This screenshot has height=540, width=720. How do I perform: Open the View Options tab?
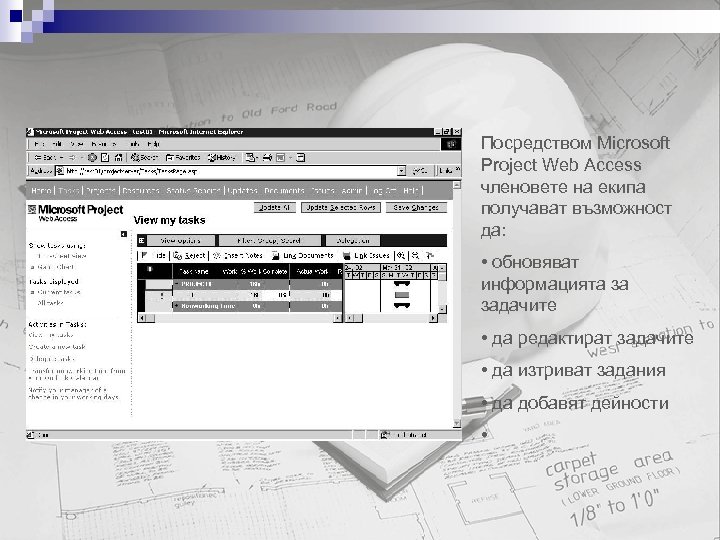click(x=180, y=241)
